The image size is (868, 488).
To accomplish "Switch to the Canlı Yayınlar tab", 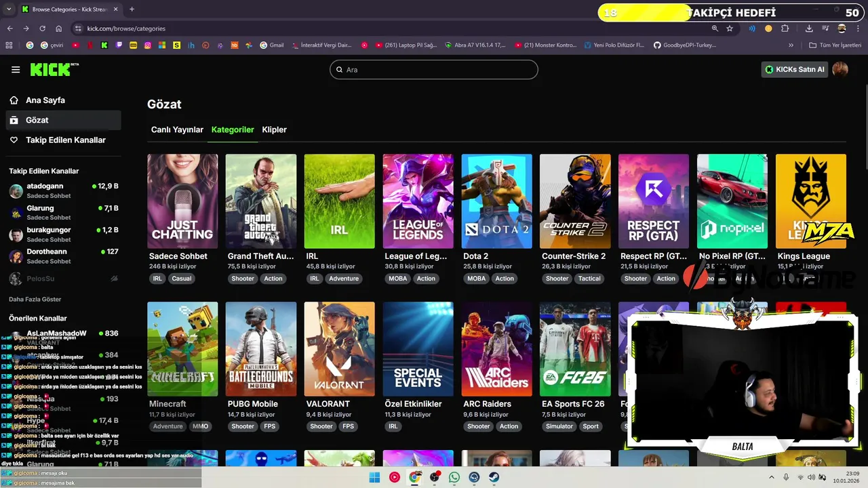I will coord(177,129).
